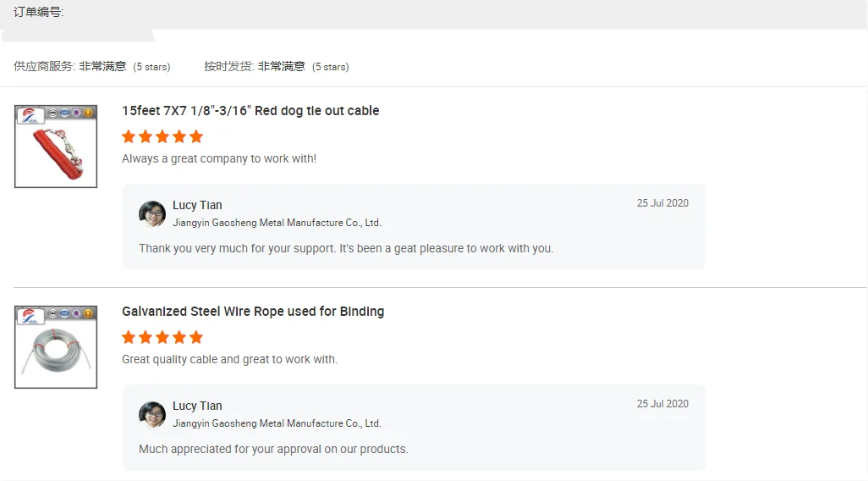This screenshot has height=481, width=868.
Task: Open the 15feet 7X7 Red dog cable title
Action: [x=250, y=111]
